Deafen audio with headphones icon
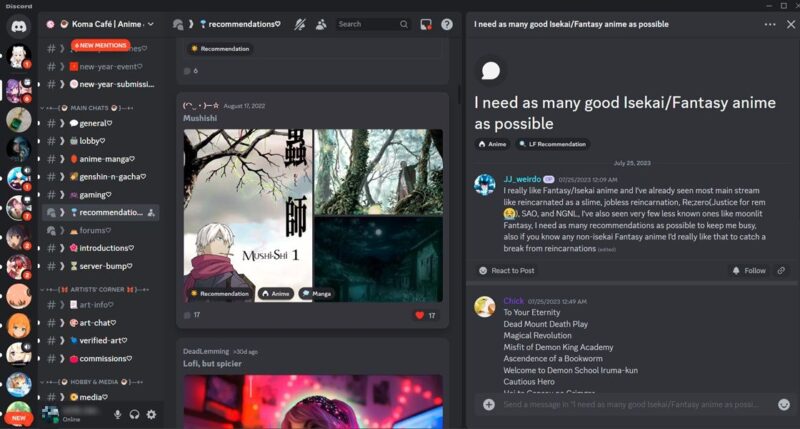The width and height of the screenshot is (800, 429). tap(135, 414)
